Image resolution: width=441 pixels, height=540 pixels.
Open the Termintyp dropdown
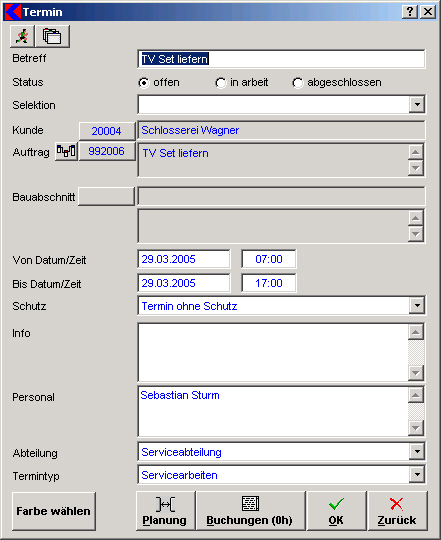click(417, 475)
